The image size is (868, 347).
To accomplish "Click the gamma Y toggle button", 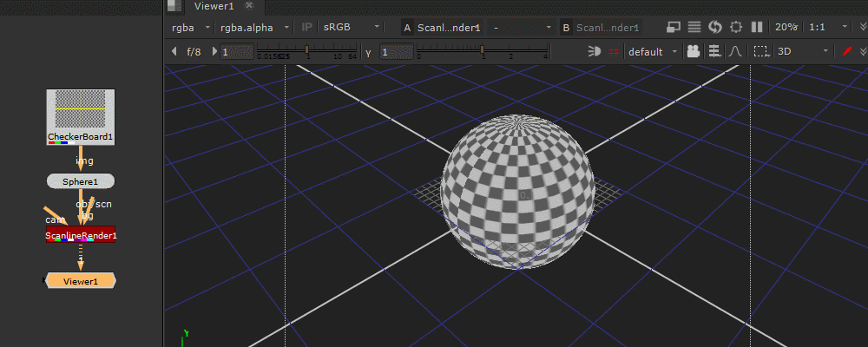I will tap(368, 53).
